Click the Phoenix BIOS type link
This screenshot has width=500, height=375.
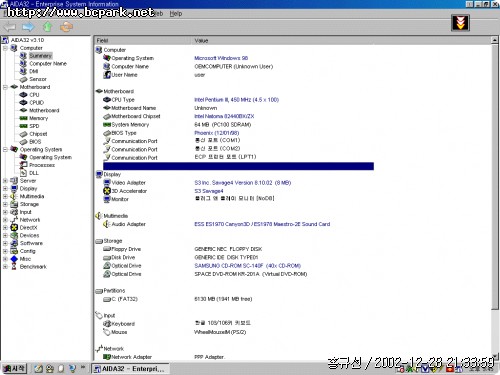click(217, 133)
